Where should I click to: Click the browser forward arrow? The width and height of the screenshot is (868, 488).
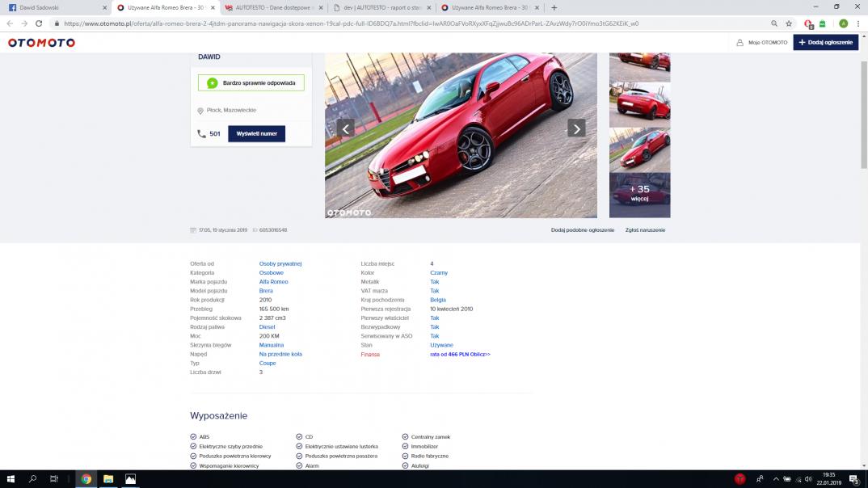23,23
